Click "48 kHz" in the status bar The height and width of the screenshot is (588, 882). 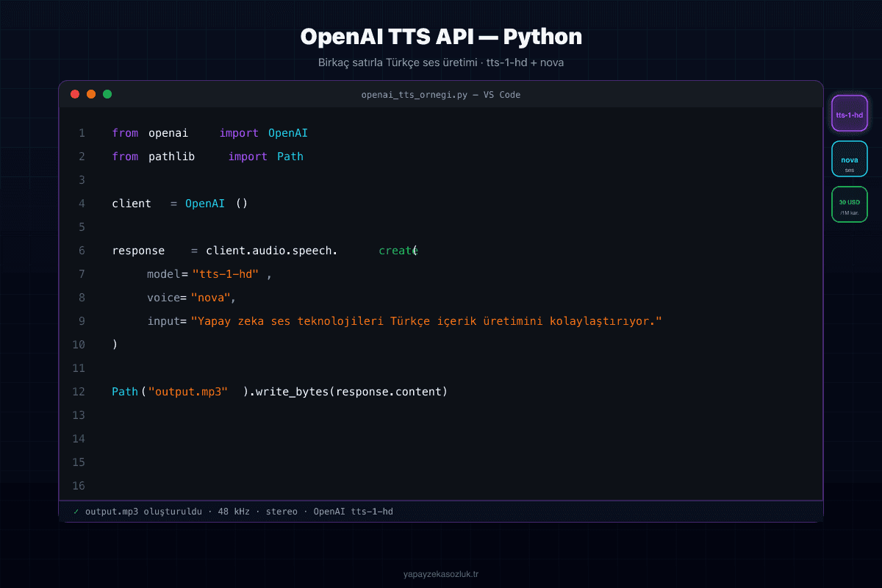pyautogui.click(x=234, y=511)
